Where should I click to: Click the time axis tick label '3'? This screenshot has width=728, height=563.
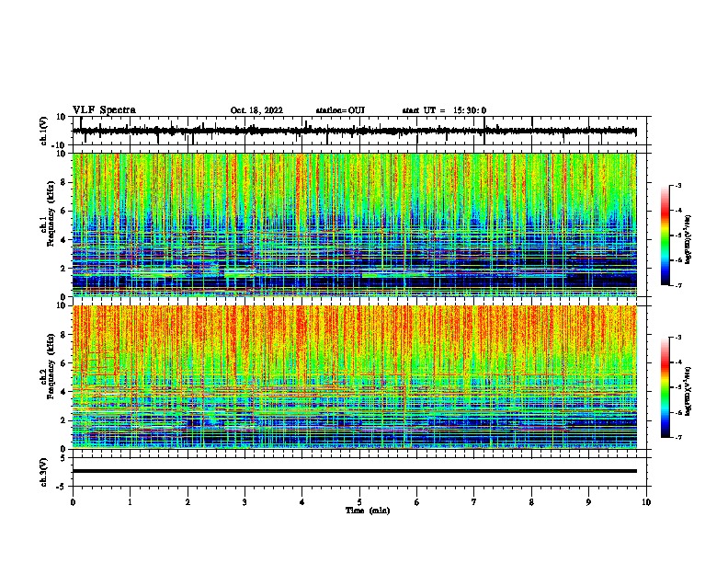245,502
